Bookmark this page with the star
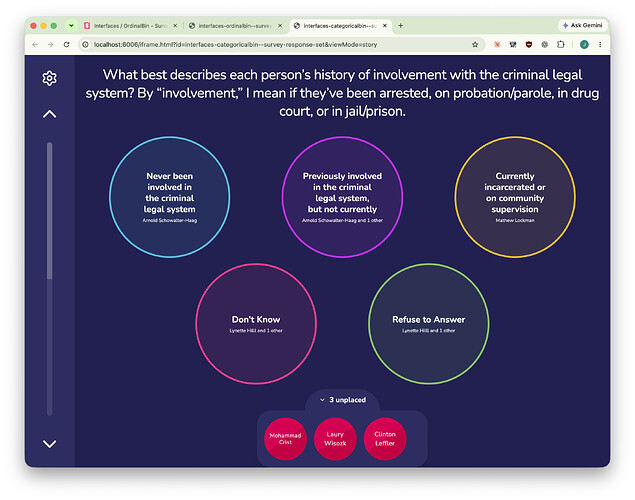Screen dimensions: 635x500 tap(475, 45)
